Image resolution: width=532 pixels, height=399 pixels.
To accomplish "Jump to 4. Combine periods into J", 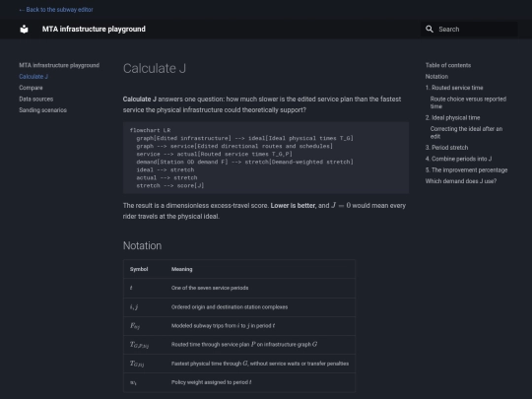I will (458, 159).
